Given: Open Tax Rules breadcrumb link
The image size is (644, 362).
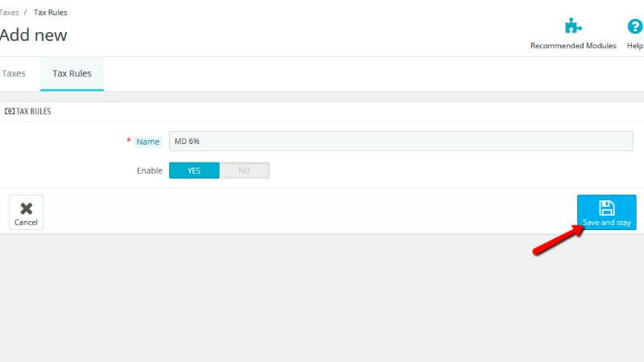Looking at the screenshot, I should coord(51,12).
